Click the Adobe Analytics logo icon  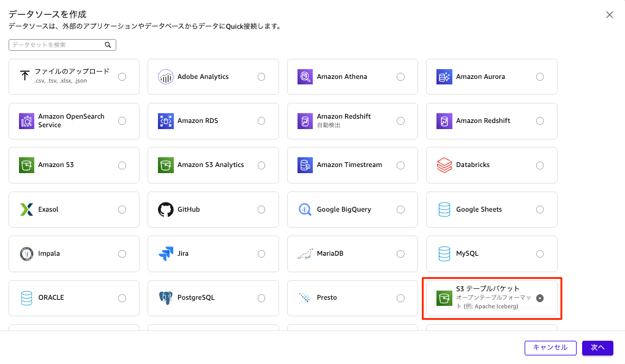click(165, 77)
